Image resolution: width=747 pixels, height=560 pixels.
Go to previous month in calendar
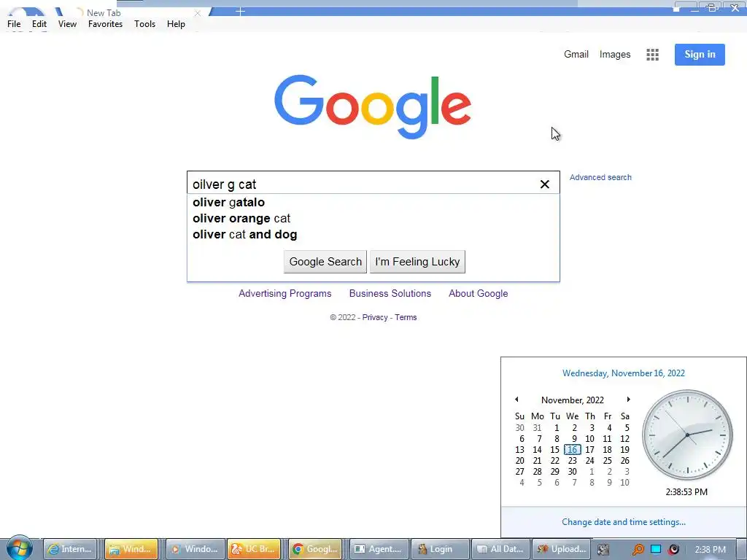517,400
